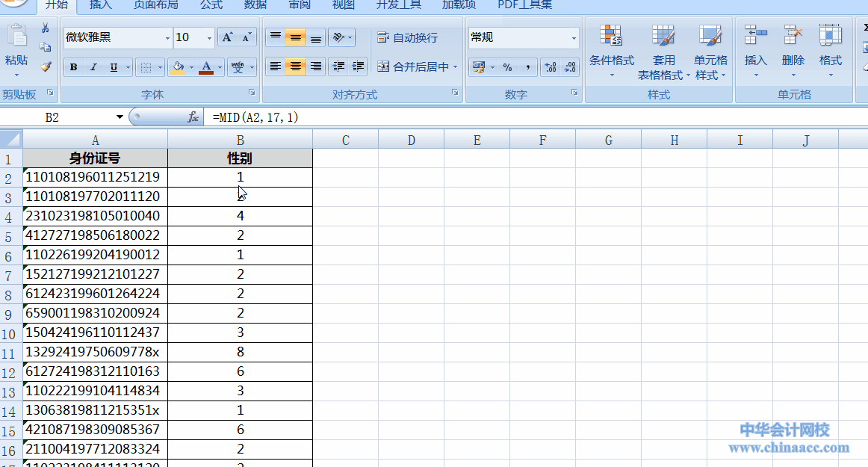Expand the 常规 number format dropdown
The height and width of the screenshot is (467, 868).
tap(574, 38)
